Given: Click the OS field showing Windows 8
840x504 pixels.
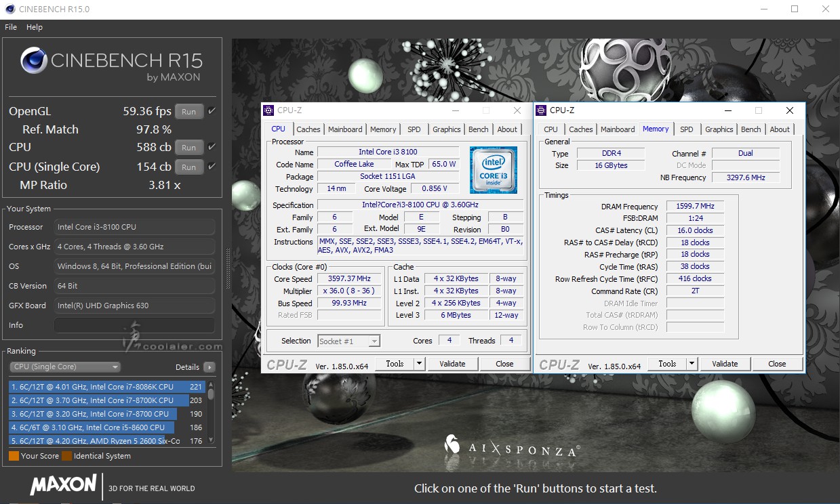Looking at the screenshot, I should click(x=134, y=266).
